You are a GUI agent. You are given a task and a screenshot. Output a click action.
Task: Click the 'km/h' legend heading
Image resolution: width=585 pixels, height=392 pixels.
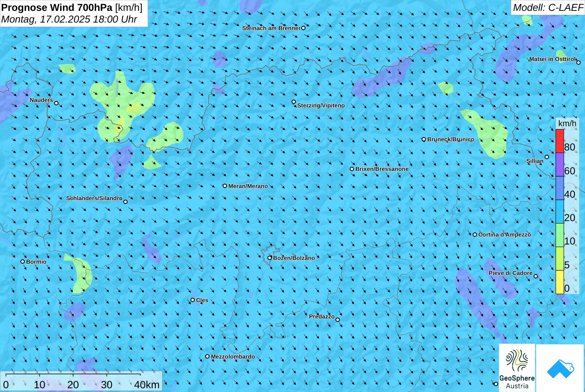[567, 123]
